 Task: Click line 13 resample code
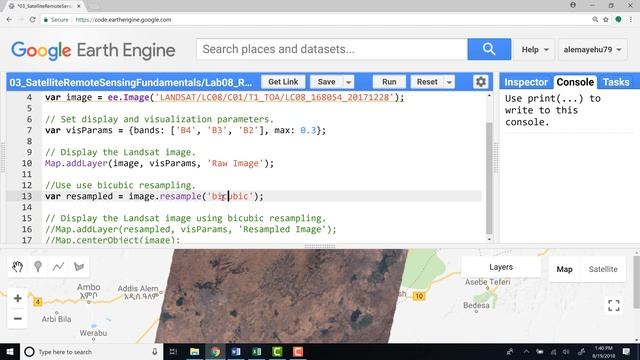click(x=154, y=196)
